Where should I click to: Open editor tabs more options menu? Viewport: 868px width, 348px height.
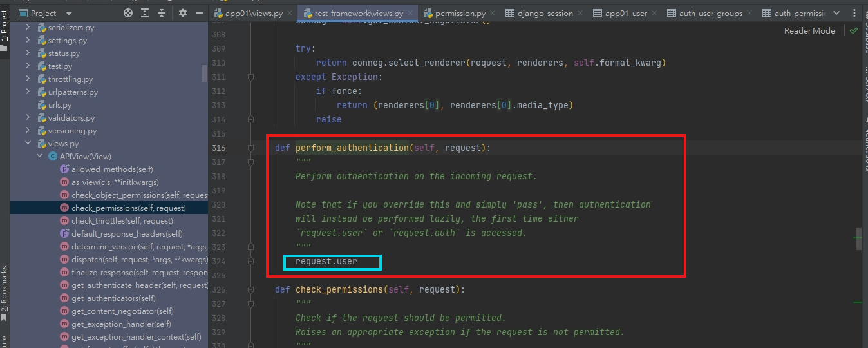click(855, 13)
